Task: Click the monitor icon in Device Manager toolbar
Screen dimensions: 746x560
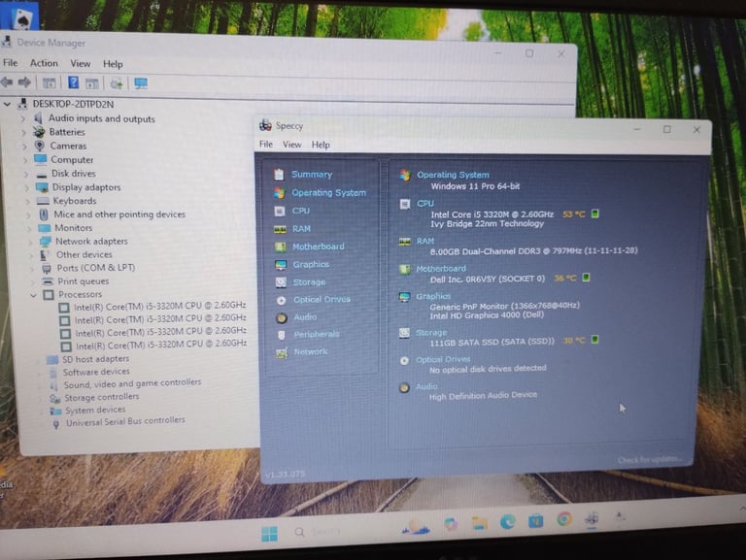Action: (x=141, y=83)
